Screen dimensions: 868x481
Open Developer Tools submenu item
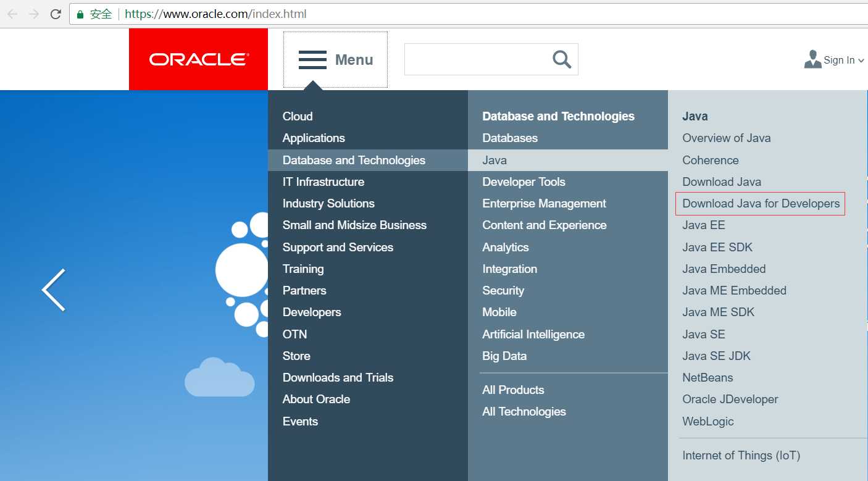point(524,182)
